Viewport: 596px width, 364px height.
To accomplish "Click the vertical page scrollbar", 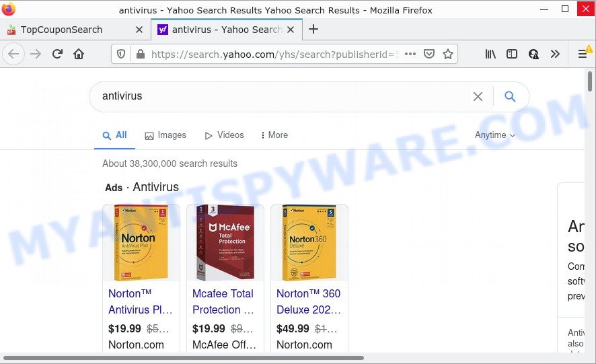I will pyautogui.click(x=589, y=81).
